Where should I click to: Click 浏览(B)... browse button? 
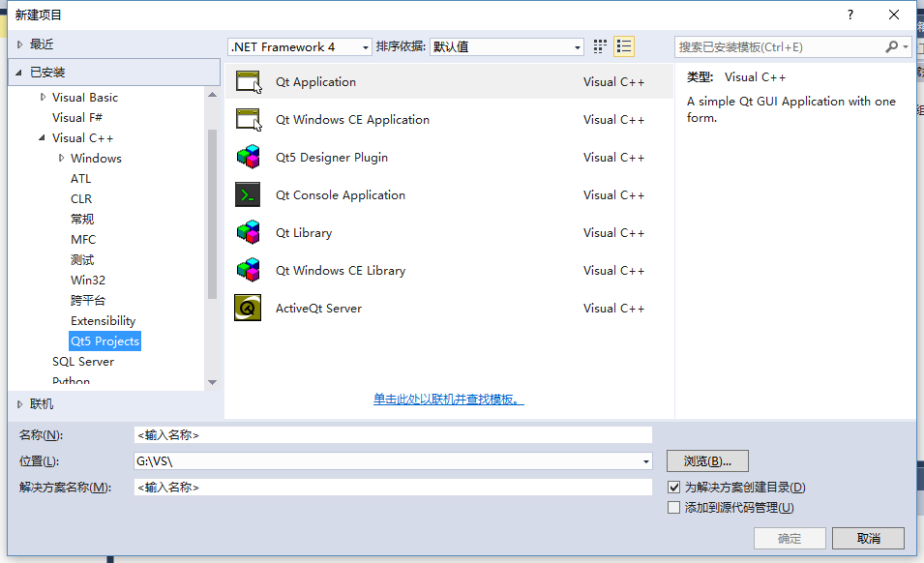(x=707, y=461)
